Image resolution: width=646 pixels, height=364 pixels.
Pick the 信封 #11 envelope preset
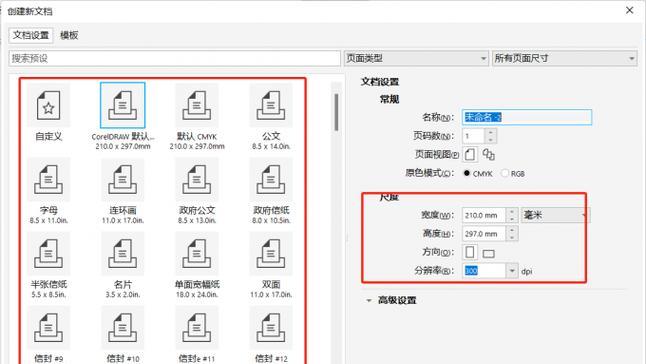[x=197, y=328]
